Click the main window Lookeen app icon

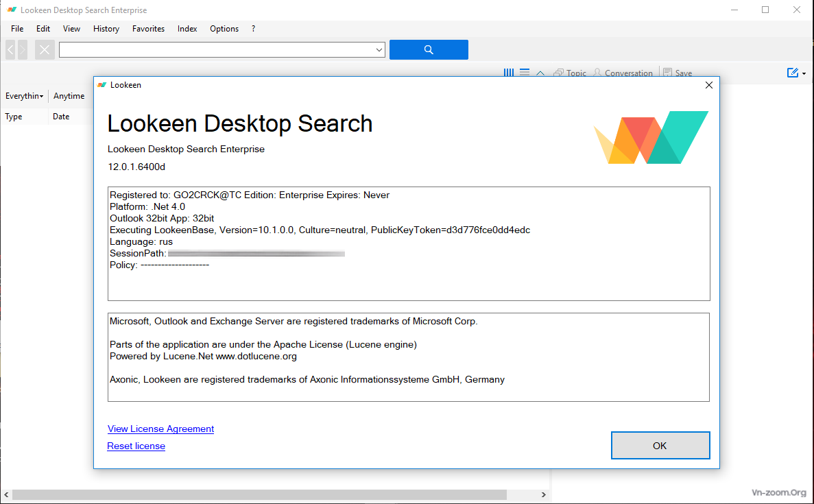point(12,10)
